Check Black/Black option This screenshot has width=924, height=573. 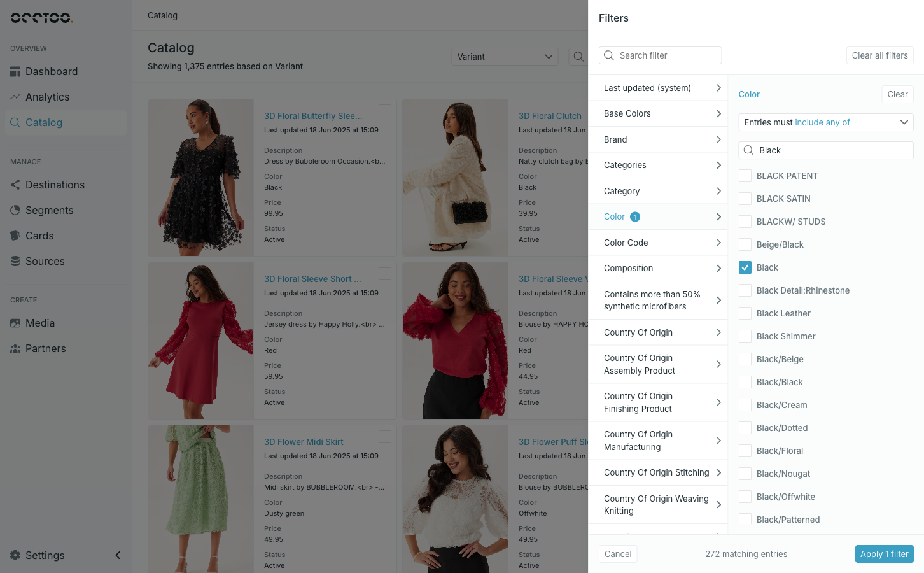(745, 382)
